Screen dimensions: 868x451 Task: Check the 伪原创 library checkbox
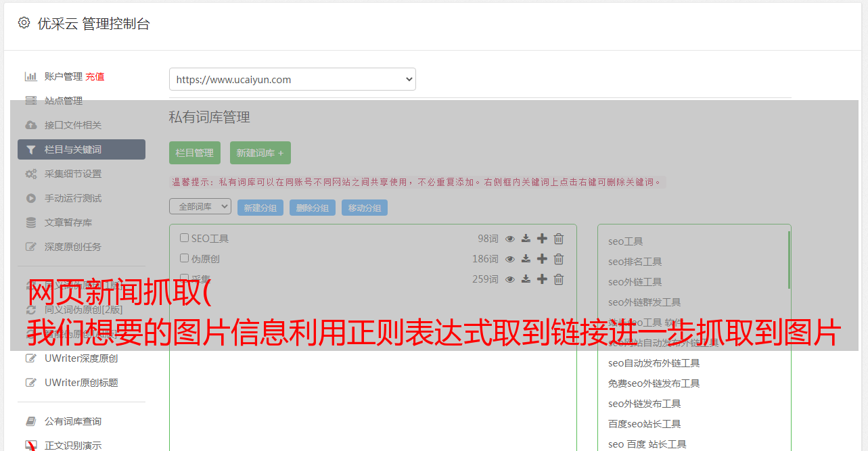click(x=184, y=258)
